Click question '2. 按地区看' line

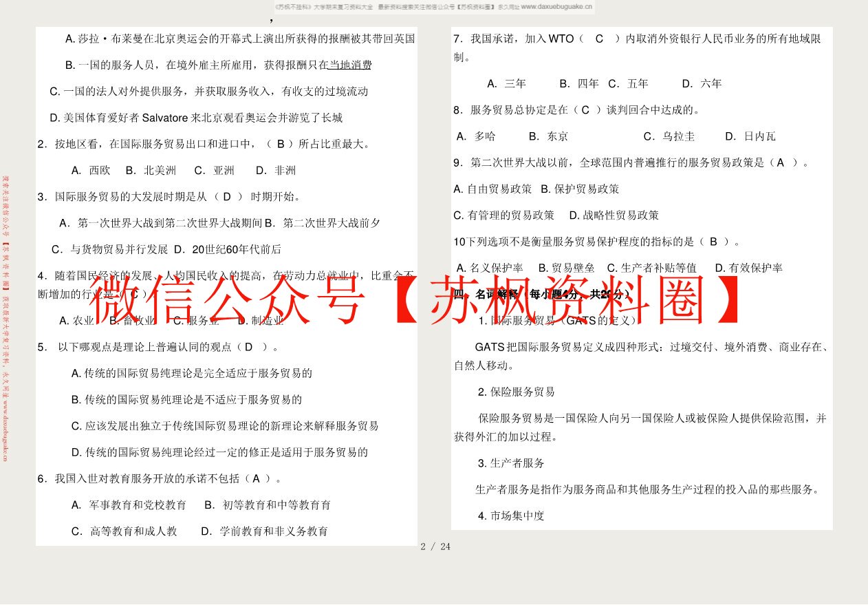[204, 144]
